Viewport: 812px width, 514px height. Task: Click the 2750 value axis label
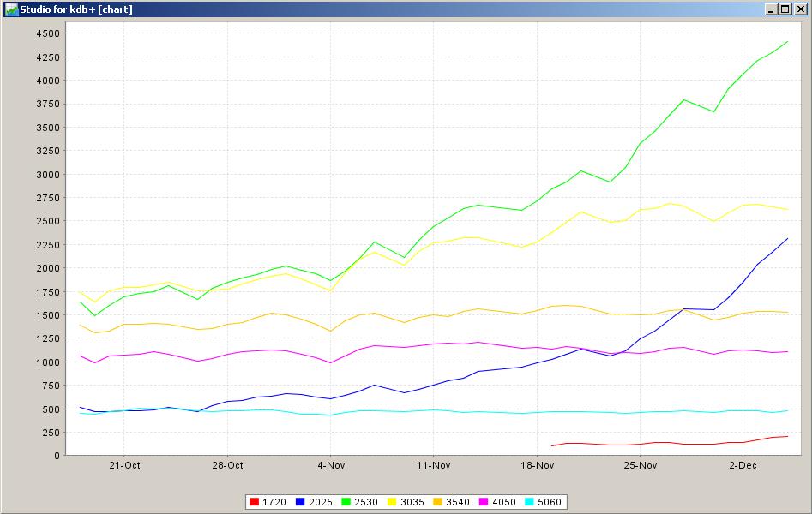[x=48, y=198]
